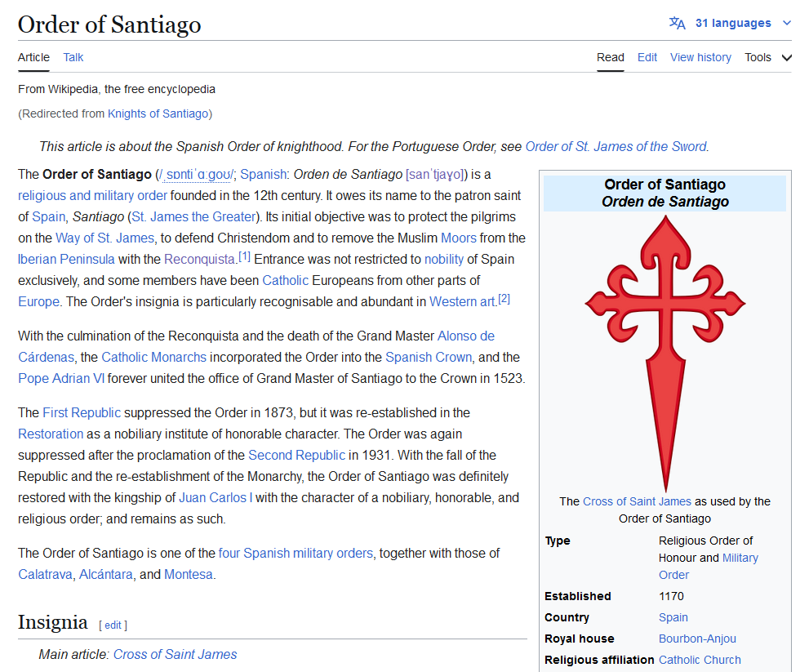
Task: Open the Edit tab
Action: click(x=647, y=57)
